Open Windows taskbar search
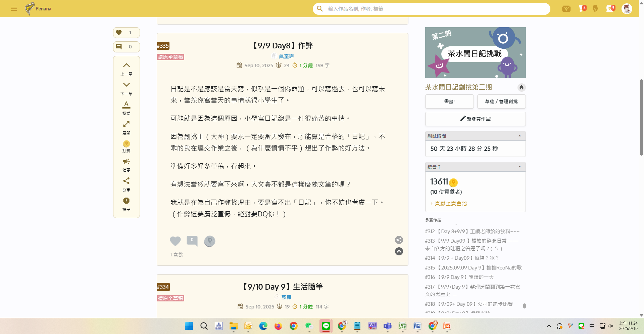644x334 pixels. tap(204, 326)
